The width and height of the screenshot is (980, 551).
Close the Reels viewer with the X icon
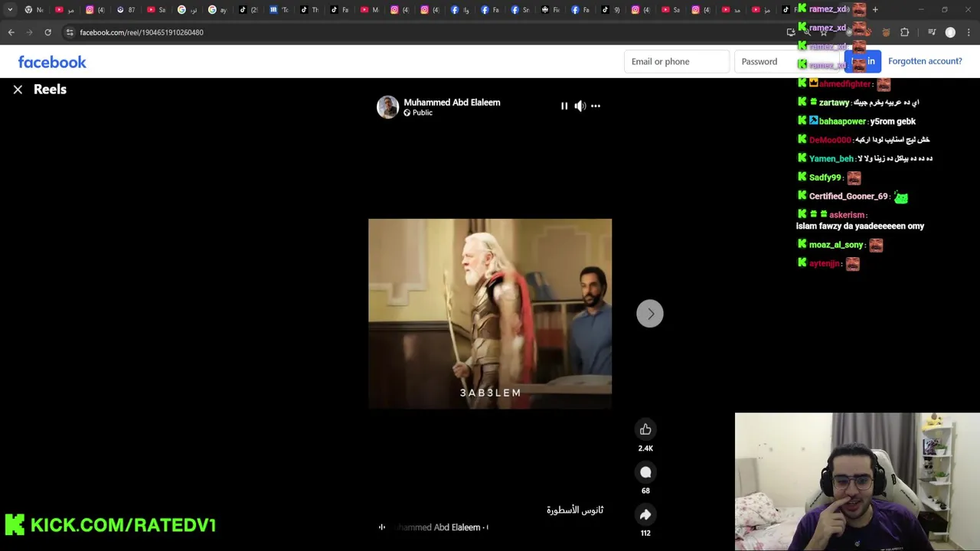coord(18,90)
